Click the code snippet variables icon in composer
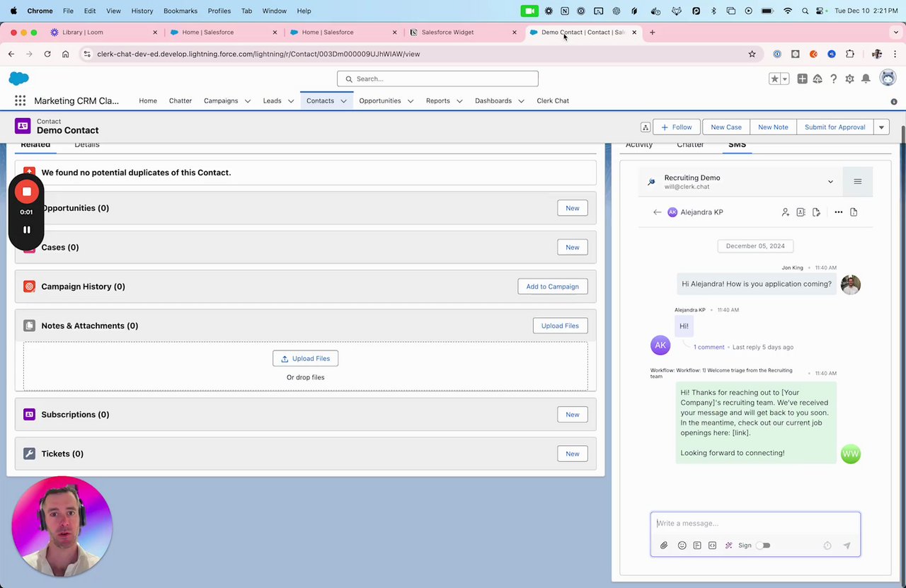Image resolution: width=906 pixels, height=588 pixels. click(x=712, y=546)
